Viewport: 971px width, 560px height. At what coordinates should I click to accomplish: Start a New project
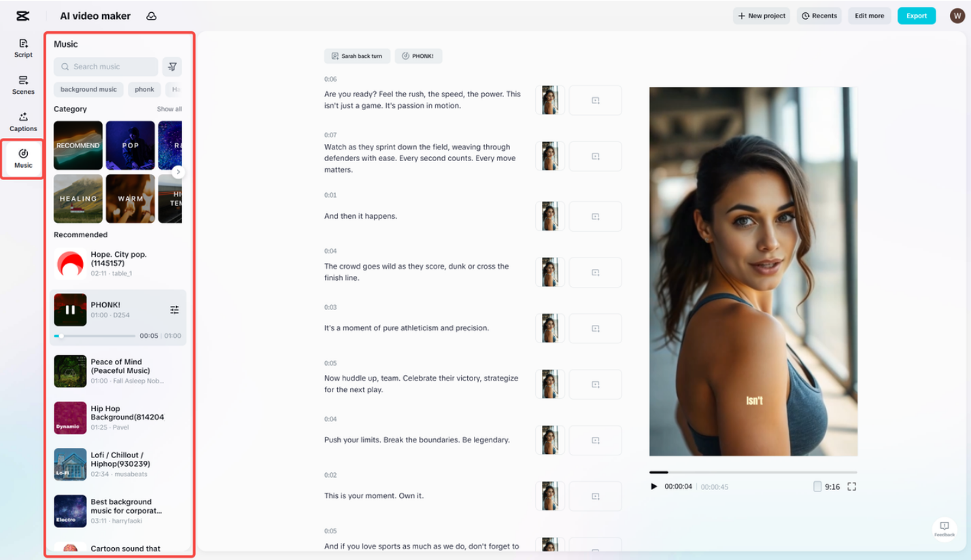coord(761,15)
